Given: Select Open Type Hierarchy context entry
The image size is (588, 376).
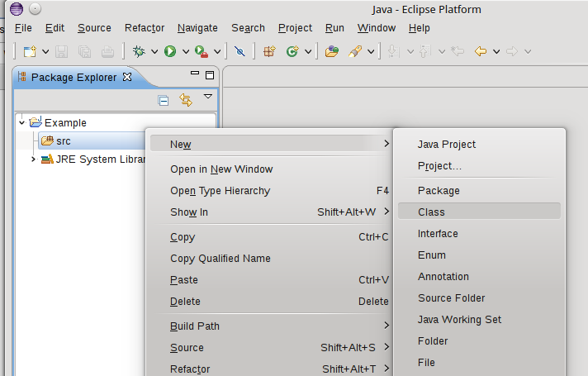Looking at the screenshot, I should 271,191.
